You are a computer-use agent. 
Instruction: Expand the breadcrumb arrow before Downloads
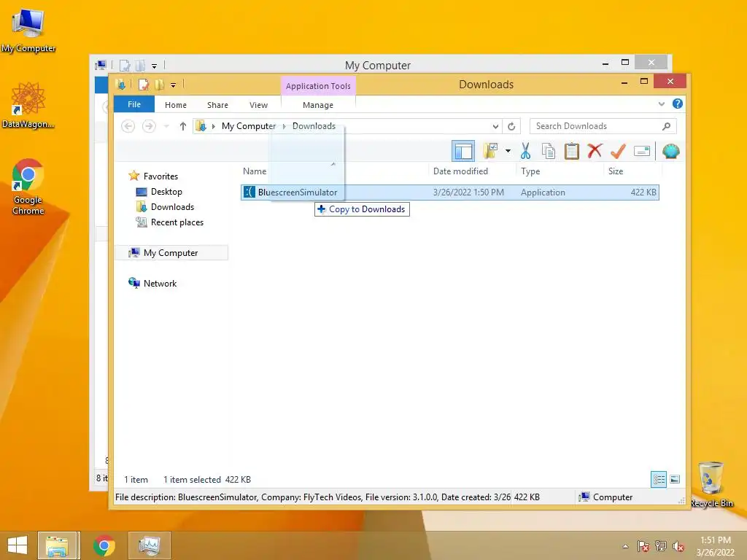(284, 126)
